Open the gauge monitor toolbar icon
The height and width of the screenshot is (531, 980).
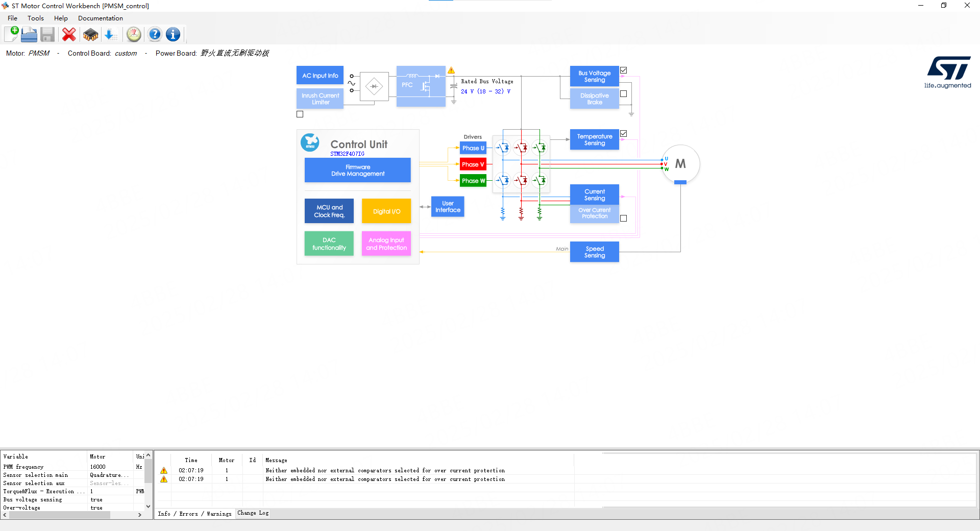coord(134,34)
